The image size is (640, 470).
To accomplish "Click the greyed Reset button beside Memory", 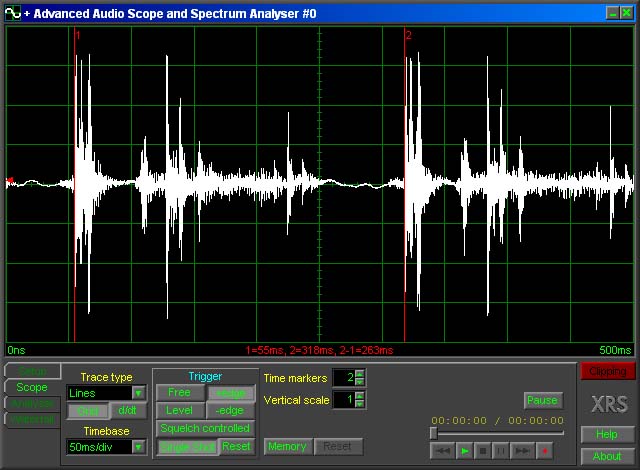I will click(338, 447).
